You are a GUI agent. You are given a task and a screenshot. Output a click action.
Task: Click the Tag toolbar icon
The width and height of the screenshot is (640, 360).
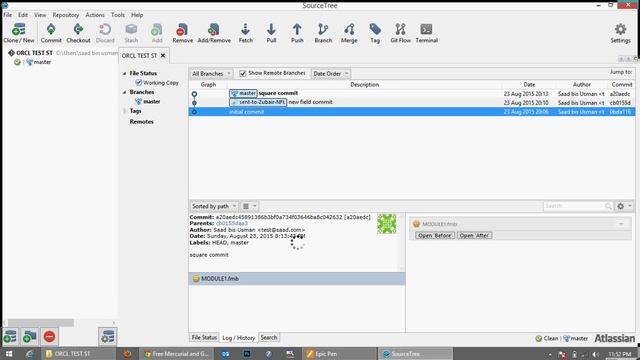[x=375, y=33]
